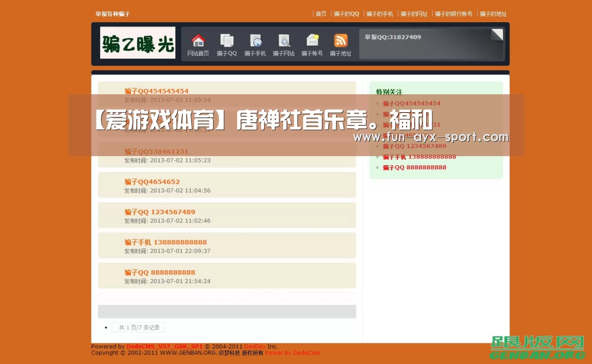Click the 举报QQ:31827409 text
The height and width of the screenshot is (364, 592).
coord(393,37)
